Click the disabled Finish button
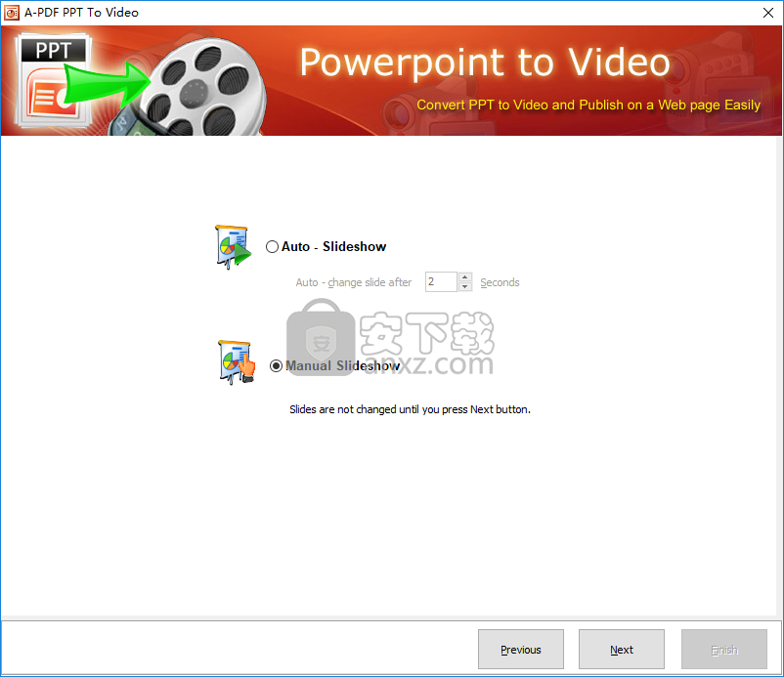Image resolution: width=784 pixels, height=677 pixels. coord(724,650)
